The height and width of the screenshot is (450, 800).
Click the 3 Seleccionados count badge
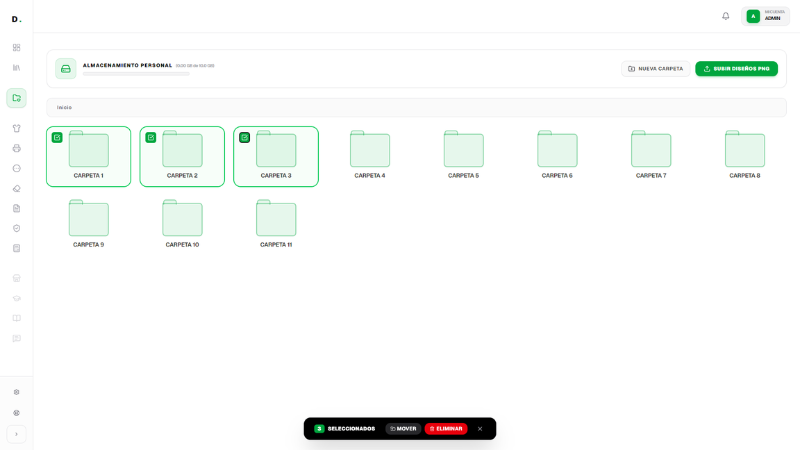click(319, 429)
